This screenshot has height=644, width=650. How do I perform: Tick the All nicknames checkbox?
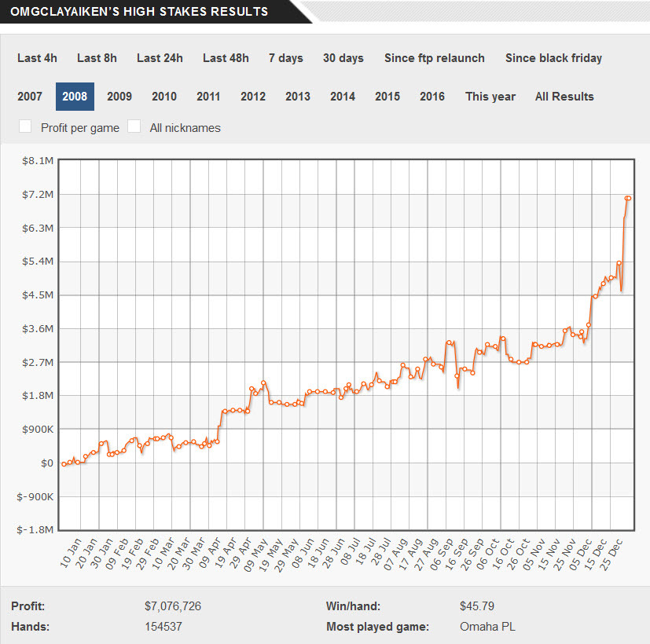(x=134, y=126)
